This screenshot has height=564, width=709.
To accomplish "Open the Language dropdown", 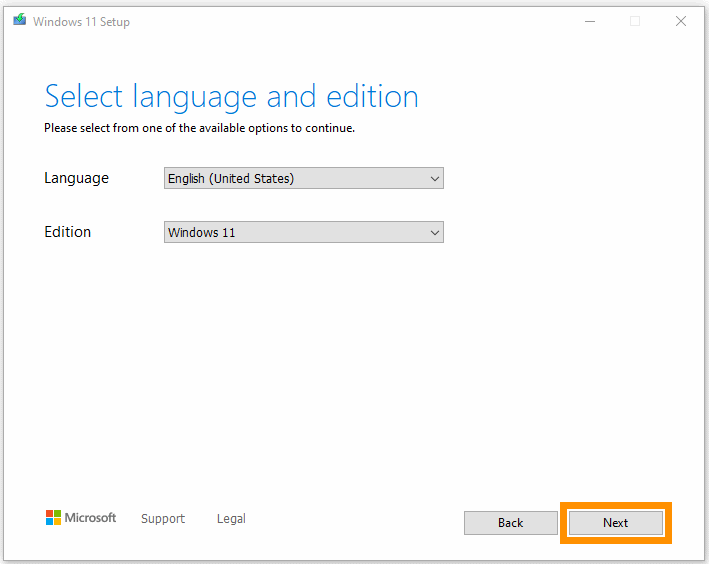I will (x=303, y=178).
